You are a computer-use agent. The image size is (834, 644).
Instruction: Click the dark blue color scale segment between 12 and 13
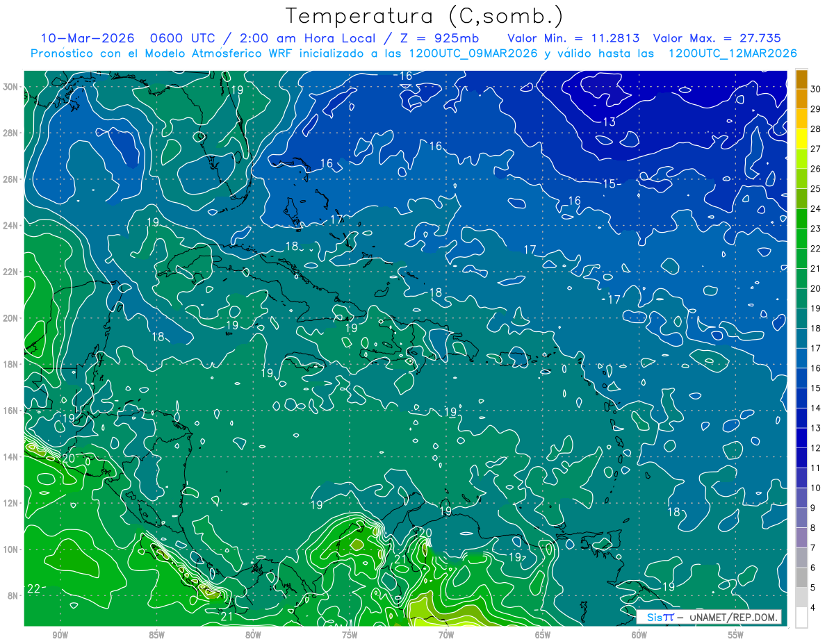(x=801, y=438)
